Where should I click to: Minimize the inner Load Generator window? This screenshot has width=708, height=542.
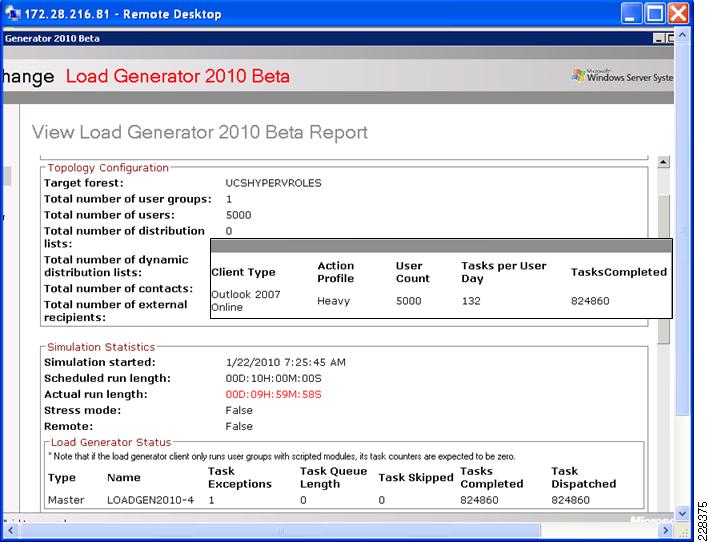[x=659, y=39]
